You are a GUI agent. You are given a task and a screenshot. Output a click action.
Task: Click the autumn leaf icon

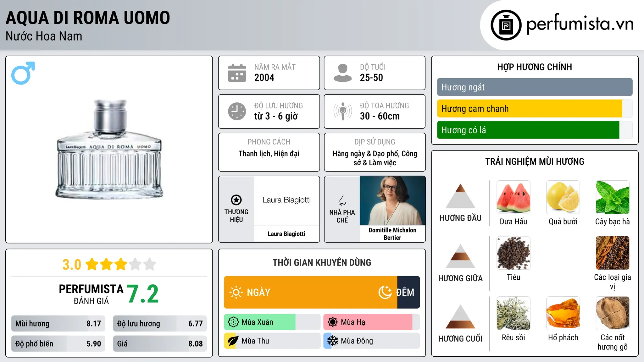point(233,341)
